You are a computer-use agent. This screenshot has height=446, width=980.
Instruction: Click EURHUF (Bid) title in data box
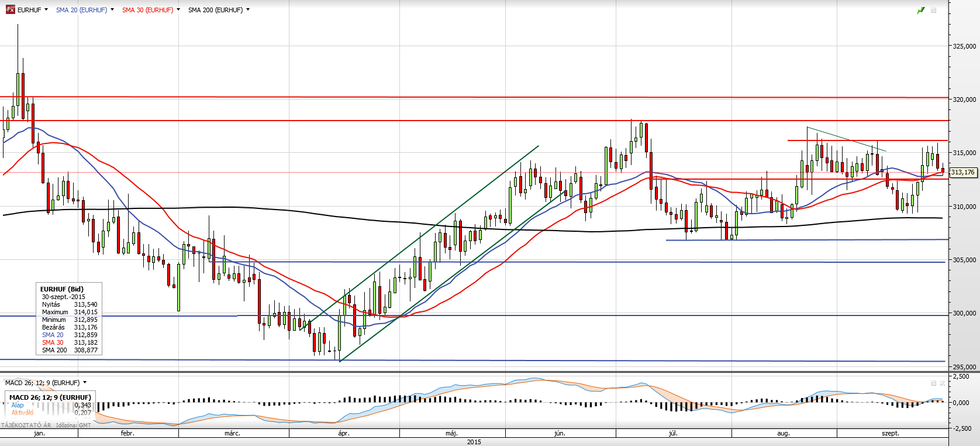coord(62,289)
